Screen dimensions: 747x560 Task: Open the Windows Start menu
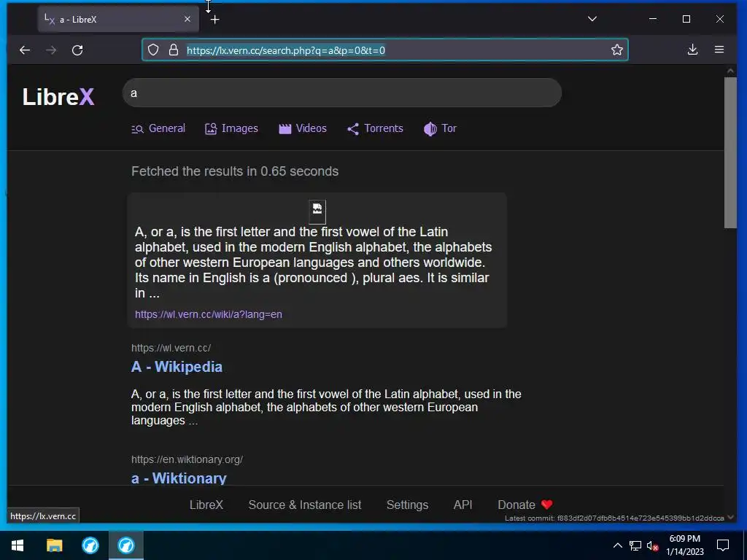point(18,545)
